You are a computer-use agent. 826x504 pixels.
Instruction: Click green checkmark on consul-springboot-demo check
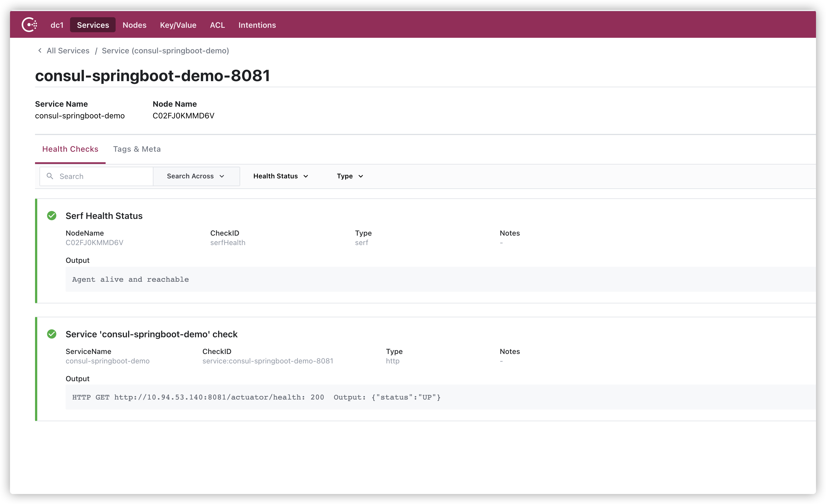tap(52, 334)
